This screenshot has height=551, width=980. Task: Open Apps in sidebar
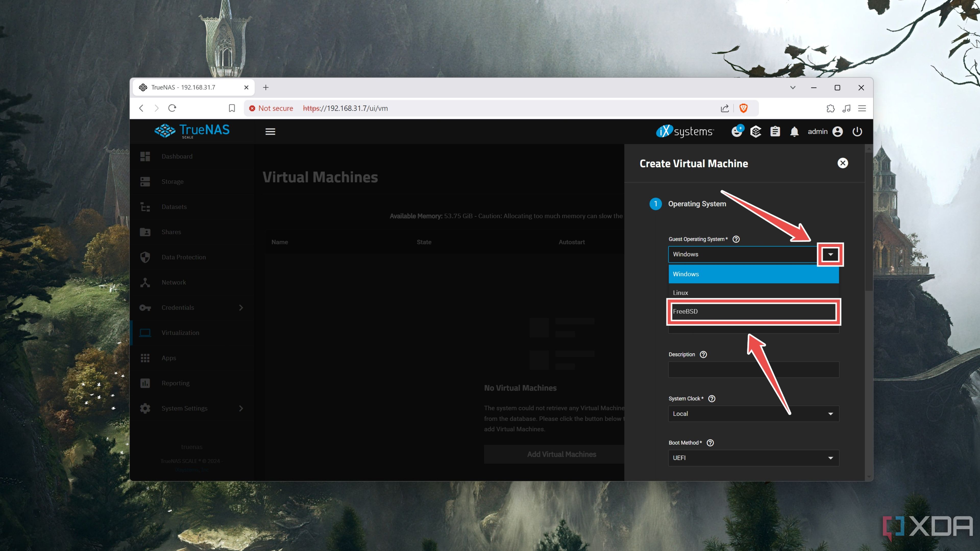pos(192,358)
